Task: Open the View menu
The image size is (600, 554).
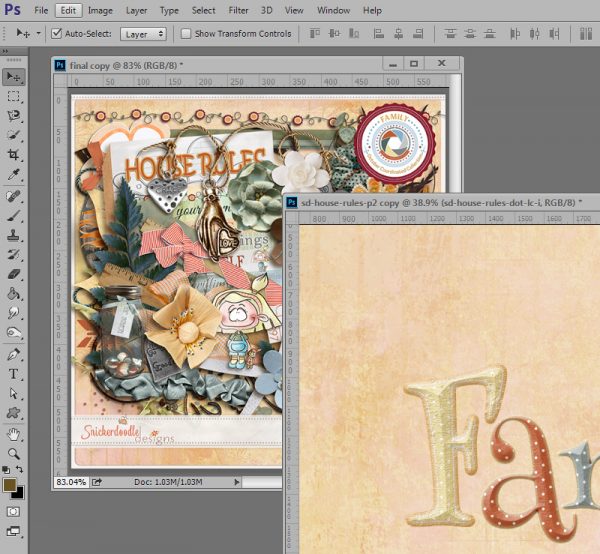Action: click(294, 10)
